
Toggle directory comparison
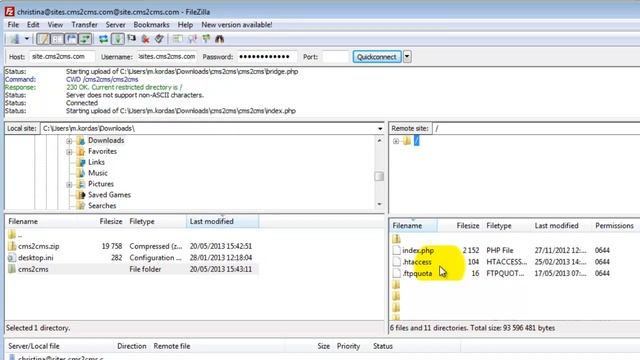pyautogui.click(x=192, y=39)
